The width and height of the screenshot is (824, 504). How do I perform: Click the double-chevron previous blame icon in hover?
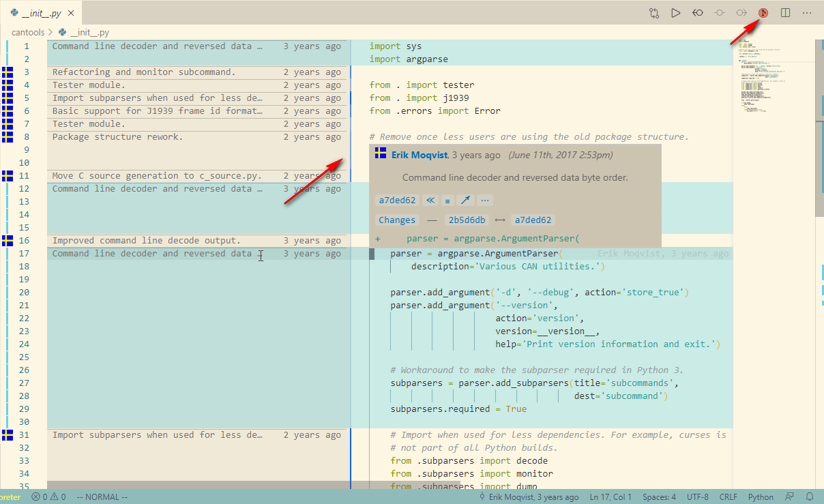pyautogui.click(x=430, y=201)
